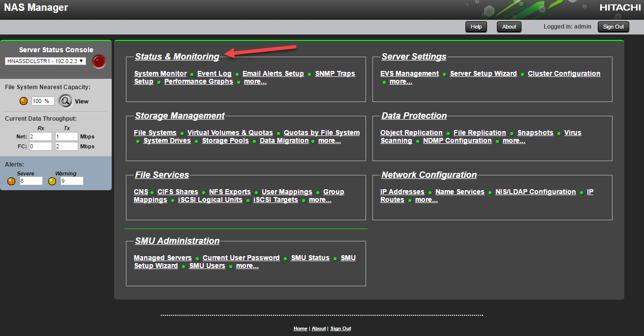Open the Data Protection section heading
The height and width of the screenshot is (336, 644).
pos(414,116)
